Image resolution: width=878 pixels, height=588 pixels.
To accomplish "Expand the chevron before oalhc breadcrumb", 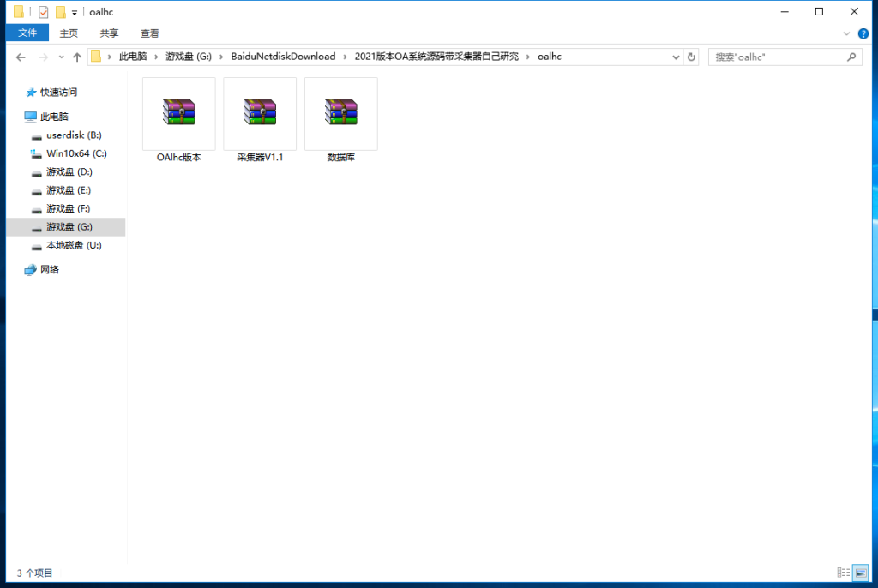I will 528,57.
